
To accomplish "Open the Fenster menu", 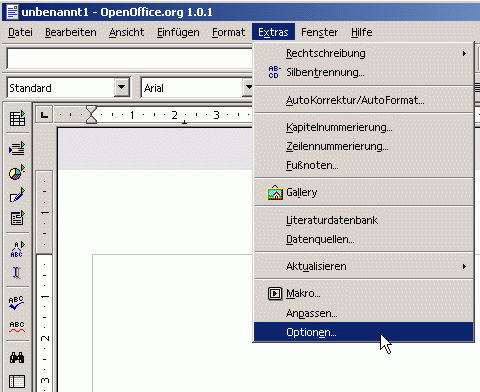I will point(319,32).
